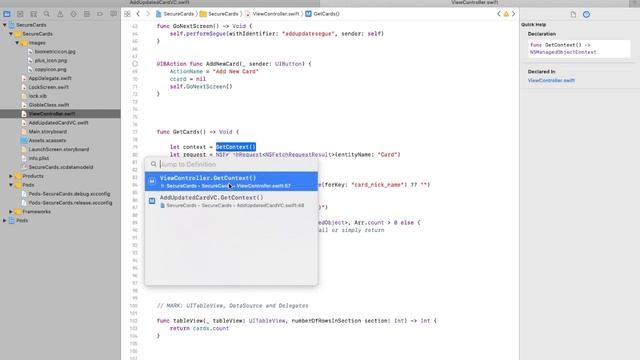The width and height of the screenshot is (640, 360).
Task: Choose AddUpdatedCardVC.GetContext() definition result
Action: [231, 201]
